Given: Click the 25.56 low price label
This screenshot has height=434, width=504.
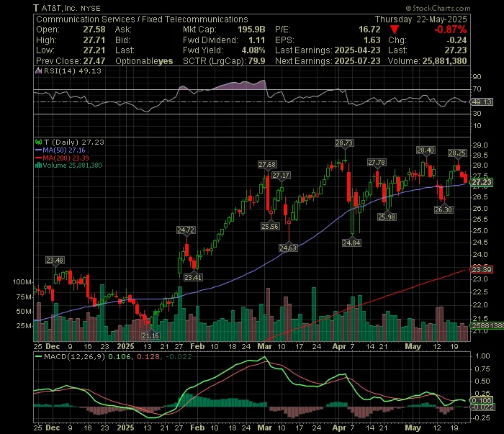Looking at the screenshot, I should [270, 227].
